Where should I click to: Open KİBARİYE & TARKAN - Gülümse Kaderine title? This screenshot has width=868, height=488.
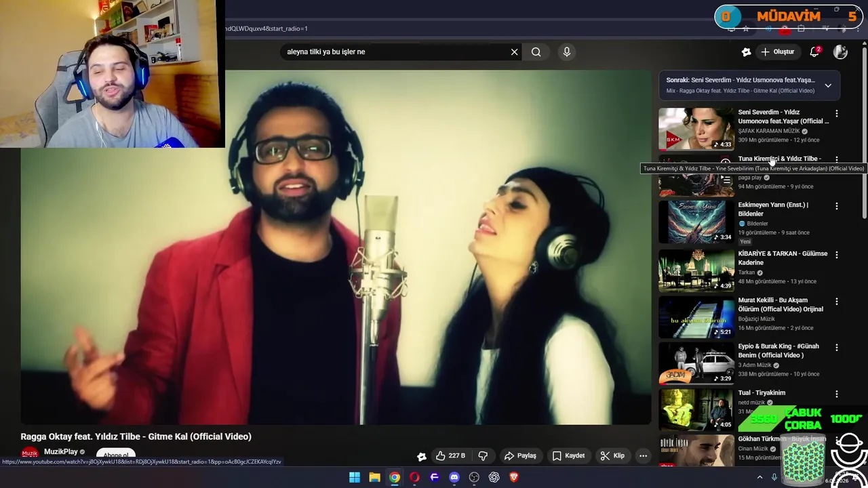pyautogui.click(x=783, y=258)
